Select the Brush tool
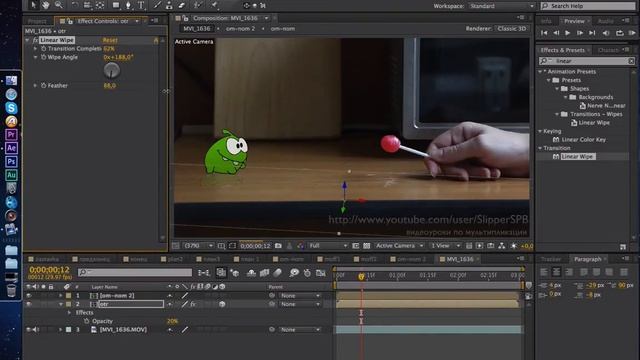 click(157, 5)
